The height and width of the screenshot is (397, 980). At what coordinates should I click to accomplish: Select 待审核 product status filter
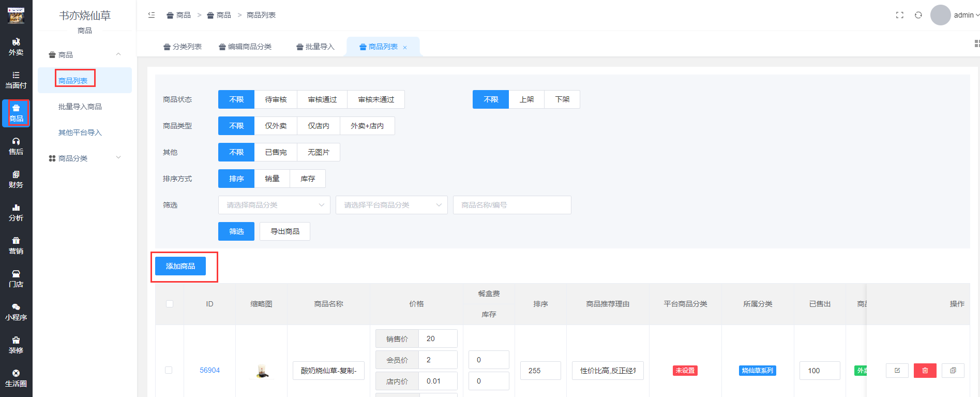click(276, 99)
